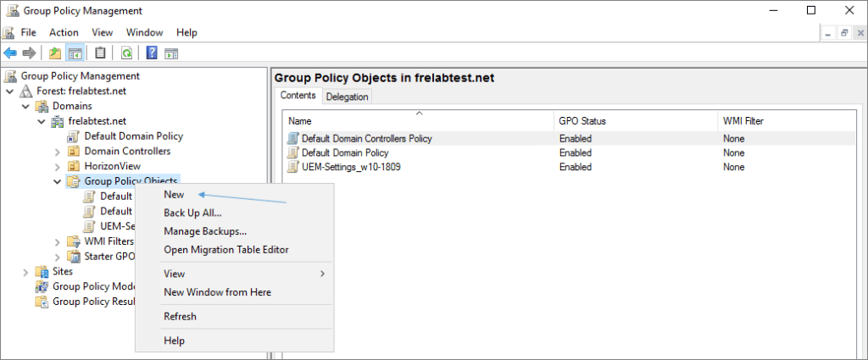
Task: Select HorizonView in the tree
Action: (112, 166)
